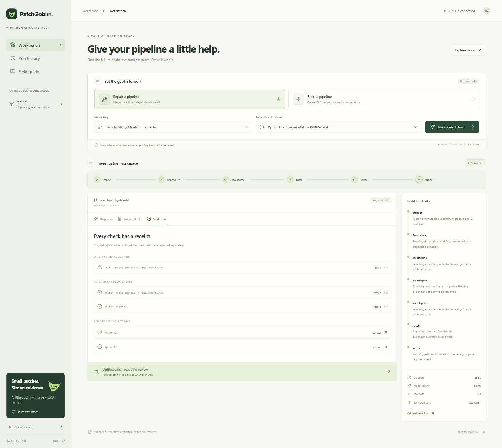Click the Exit 1 status text
The height and width of the screenshot is (448, 502).
click(378, 267)
